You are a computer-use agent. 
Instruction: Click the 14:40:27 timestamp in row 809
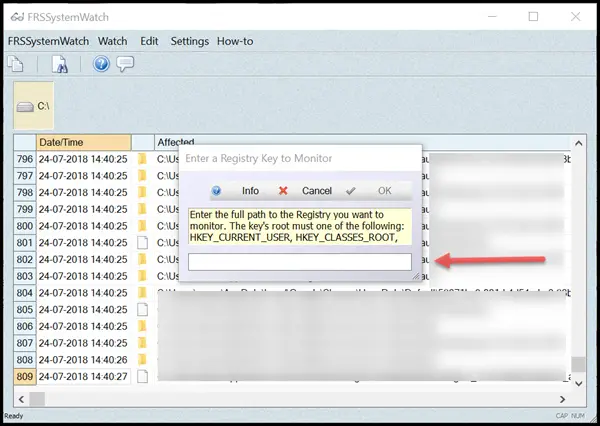coord(109,377)
